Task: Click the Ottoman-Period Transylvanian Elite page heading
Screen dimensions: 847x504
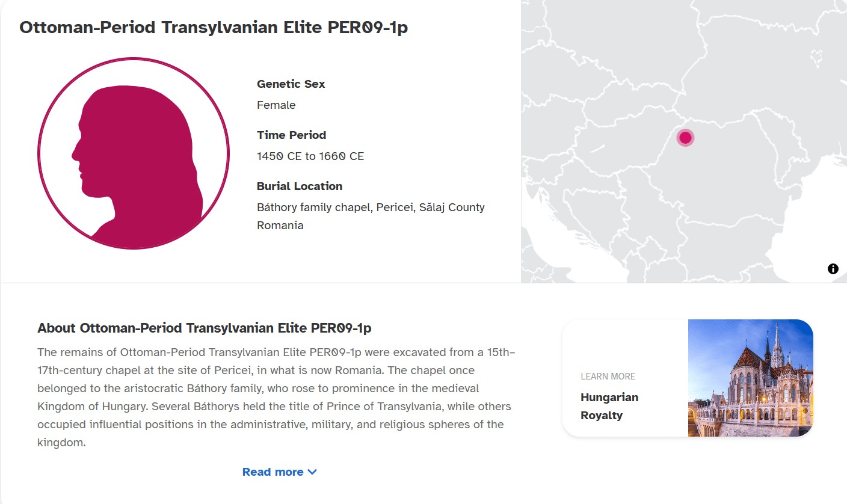Action: click(214, 27)
